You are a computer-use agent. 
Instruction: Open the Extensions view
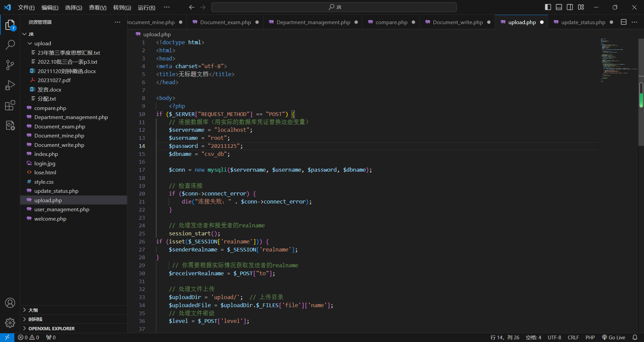(x=10, y=106)
